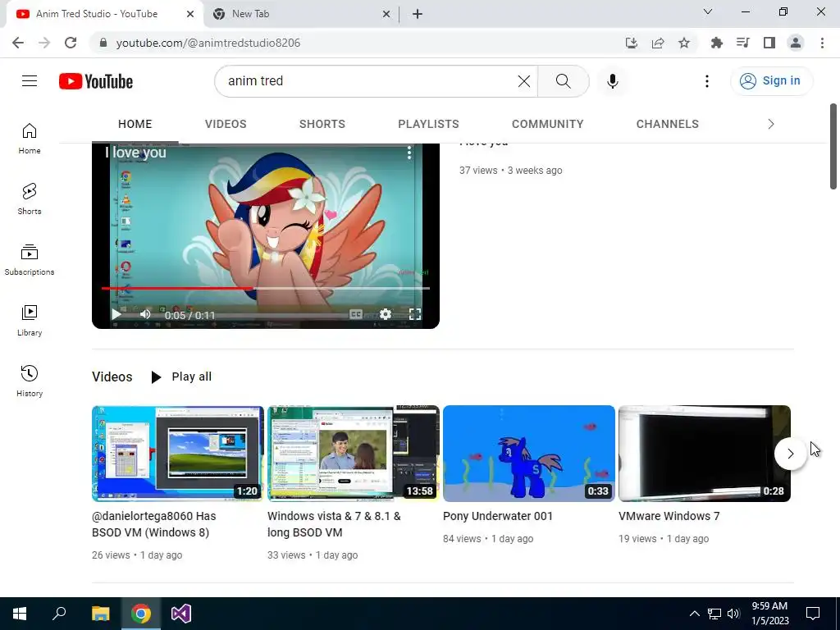Click the Sign in button
This screenshot has height=630, width=840.
771,81
